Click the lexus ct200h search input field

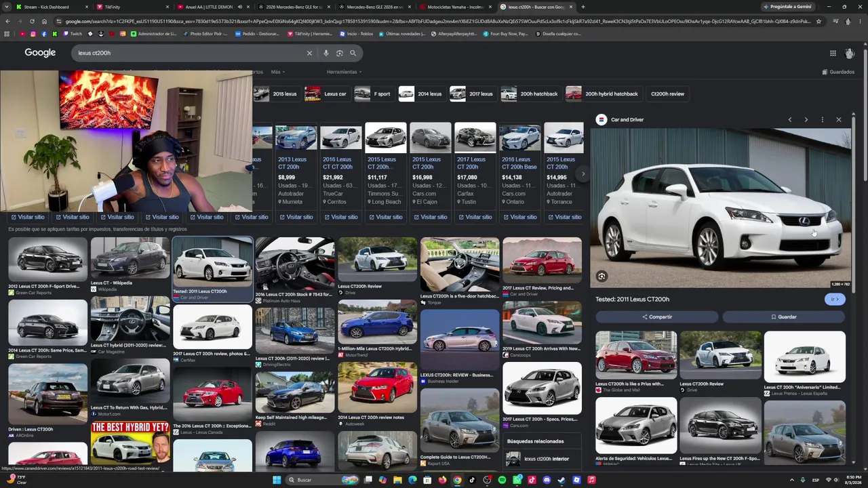click(190, 53)
